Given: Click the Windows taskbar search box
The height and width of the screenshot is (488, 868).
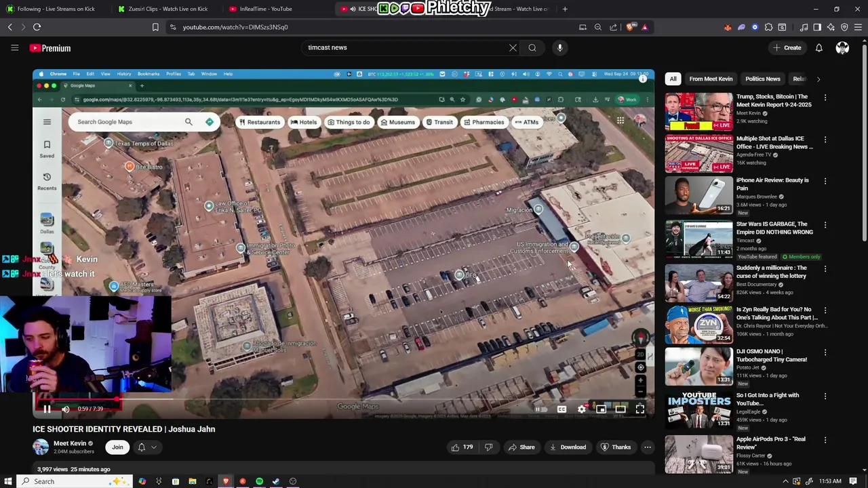Looking at the screenshot, I should point(75,481).
